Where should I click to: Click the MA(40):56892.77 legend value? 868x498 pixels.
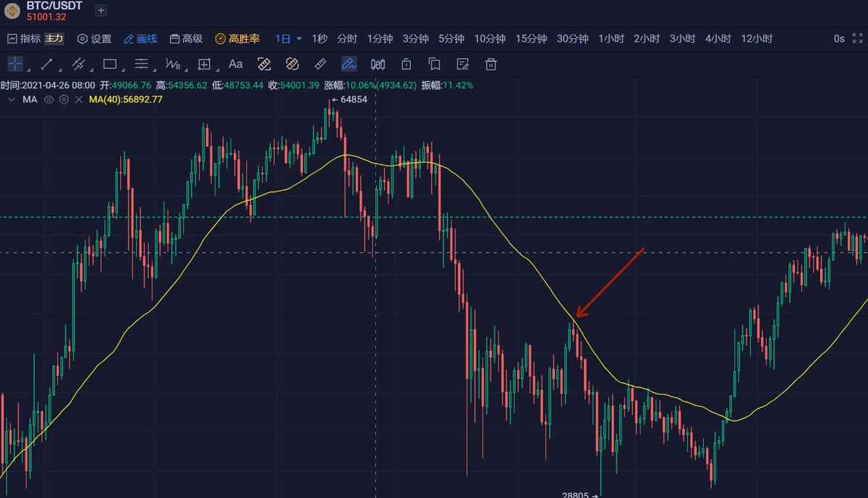126,100
